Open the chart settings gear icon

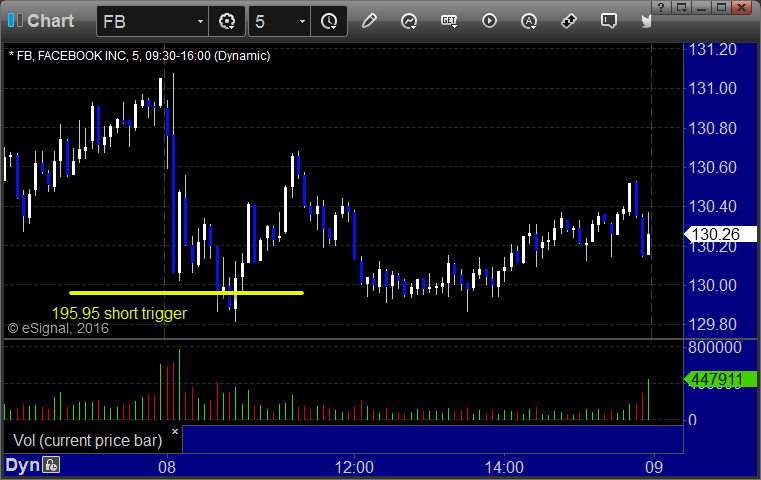pos(227,21)
